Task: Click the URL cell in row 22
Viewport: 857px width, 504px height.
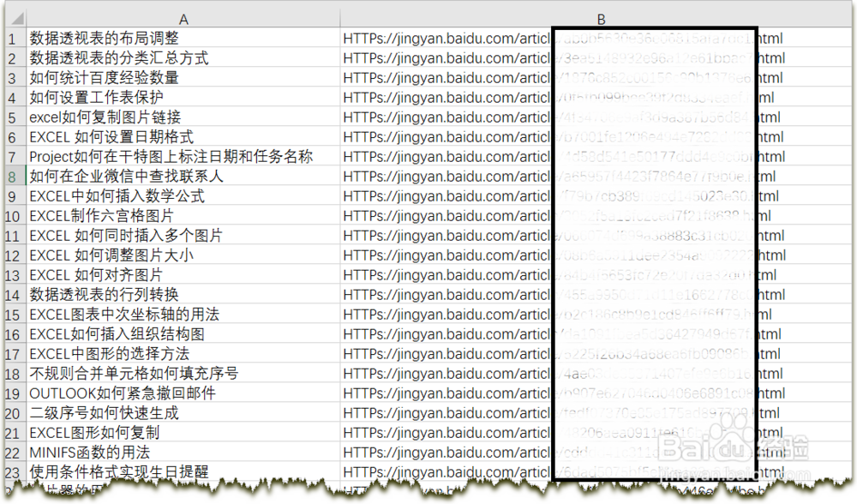Action: pos(596,452)
